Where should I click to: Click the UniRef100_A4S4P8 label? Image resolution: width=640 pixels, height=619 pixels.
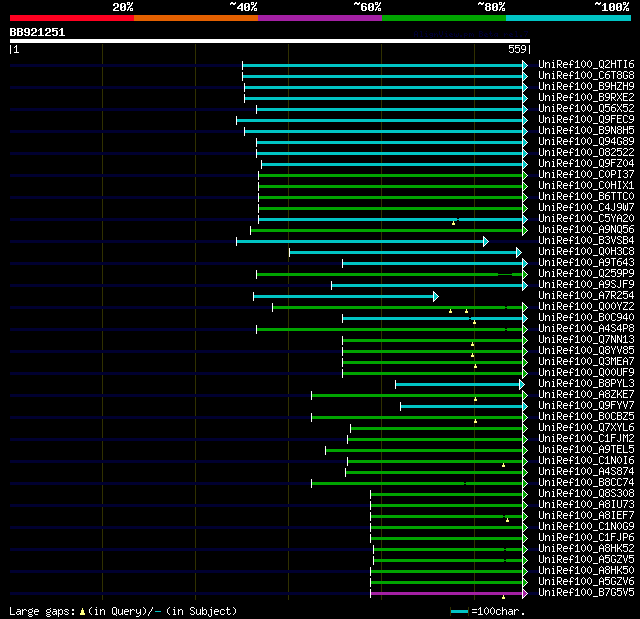coord(586,329)
